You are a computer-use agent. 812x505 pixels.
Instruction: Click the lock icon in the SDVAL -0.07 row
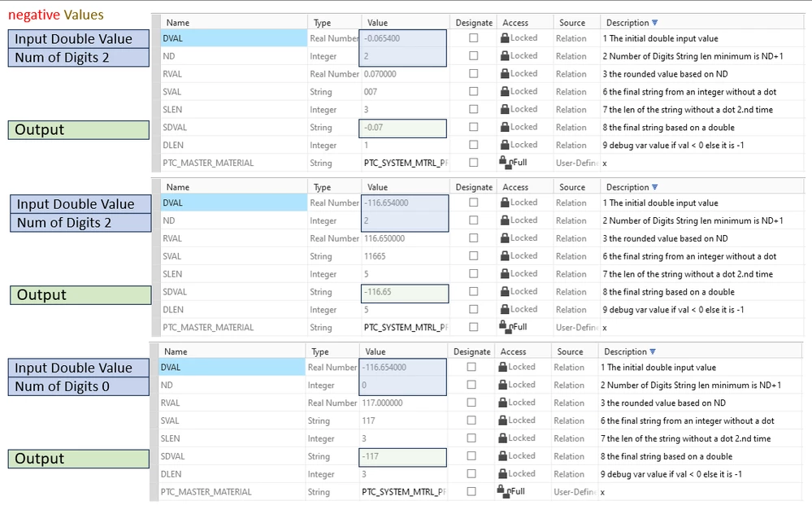pyautogui.click(x=505, y=127)
